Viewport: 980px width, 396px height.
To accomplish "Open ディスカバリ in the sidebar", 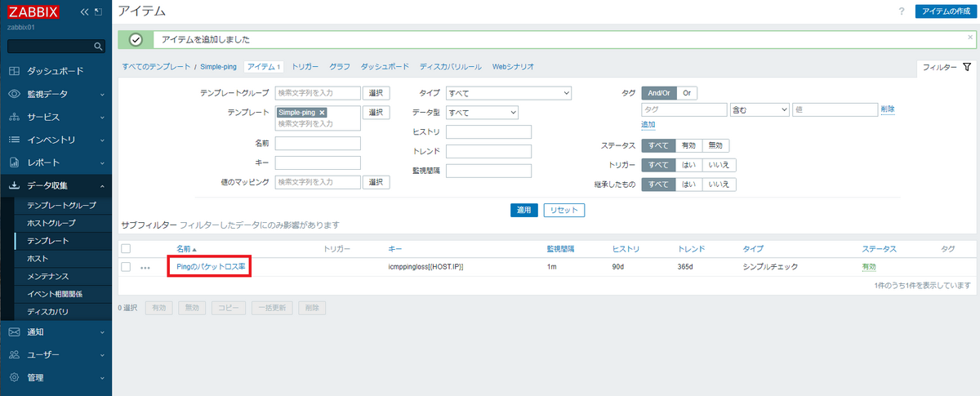I will (x=47, y=312).
